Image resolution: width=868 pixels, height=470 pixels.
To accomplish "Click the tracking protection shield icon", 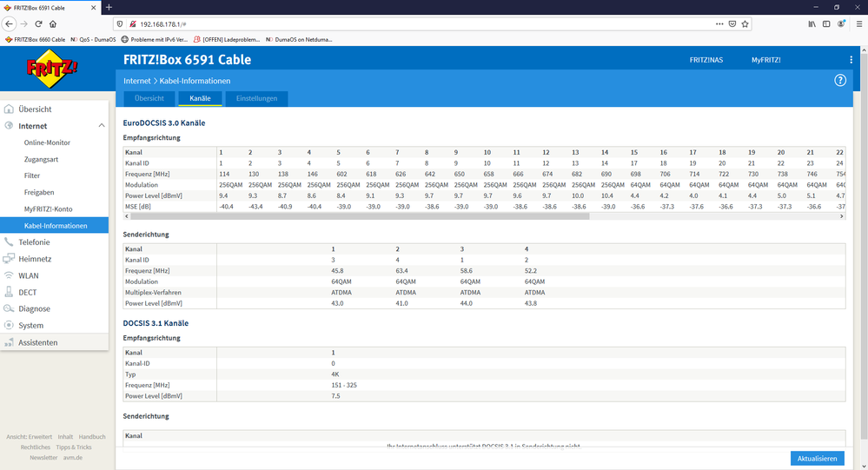I will [120, 23].
